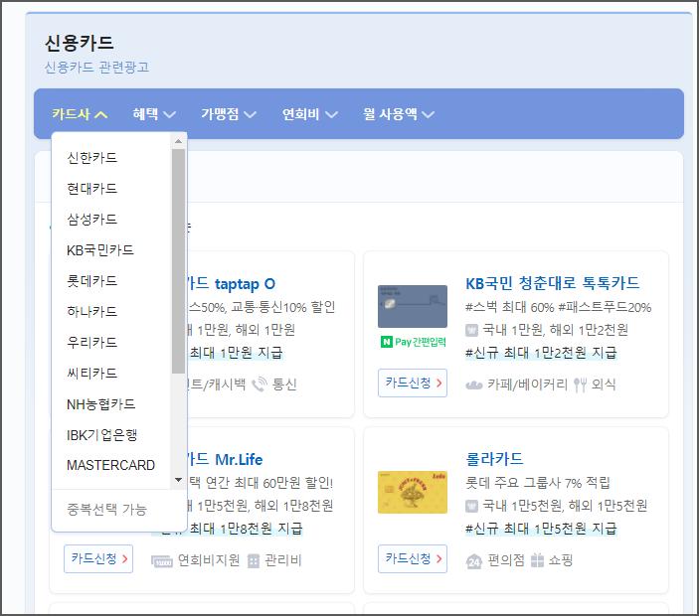Click the won icon beside KB국민 annual fee
The width and height of the screenshot is (699, 616).
point(471,331)
